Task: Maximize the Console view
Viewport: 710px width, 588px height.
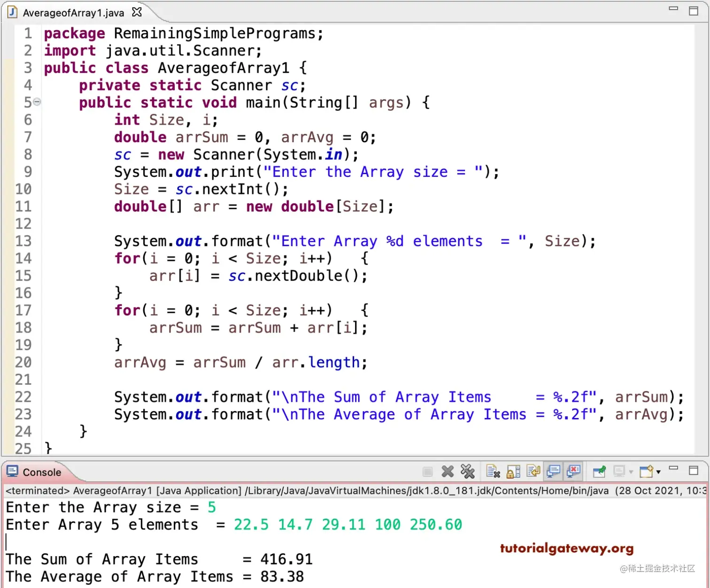Action: point(694,470)
